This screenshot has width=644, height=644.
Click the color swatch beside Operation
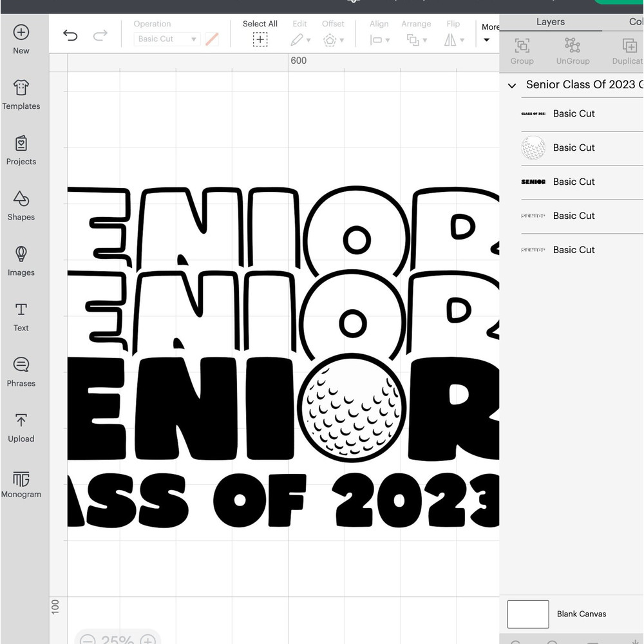pyautogui.click(x=212, y=39)
